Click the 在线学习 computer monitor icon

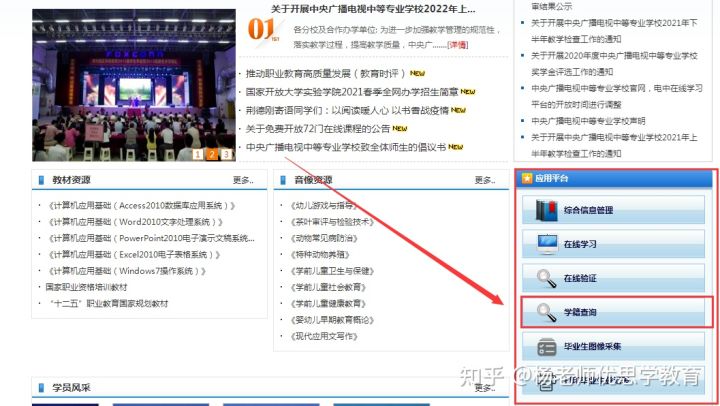tap(548, 244)
